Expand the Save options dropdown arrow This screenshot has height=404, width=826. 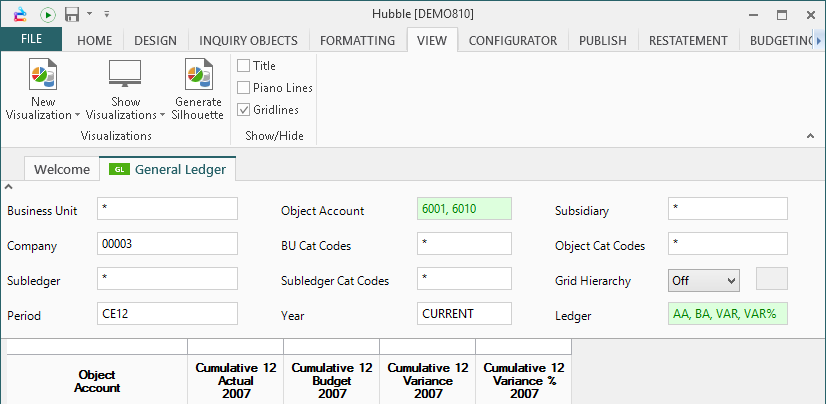(89, 14)
